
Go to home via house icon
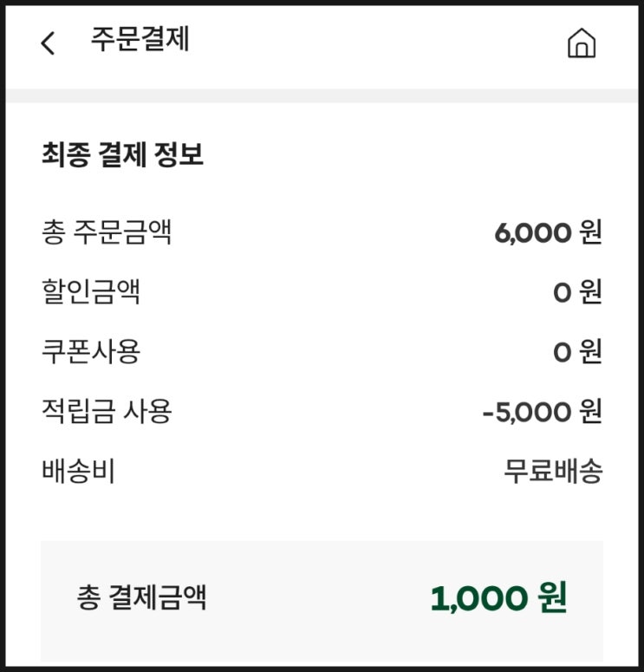(x=581, y=43)
